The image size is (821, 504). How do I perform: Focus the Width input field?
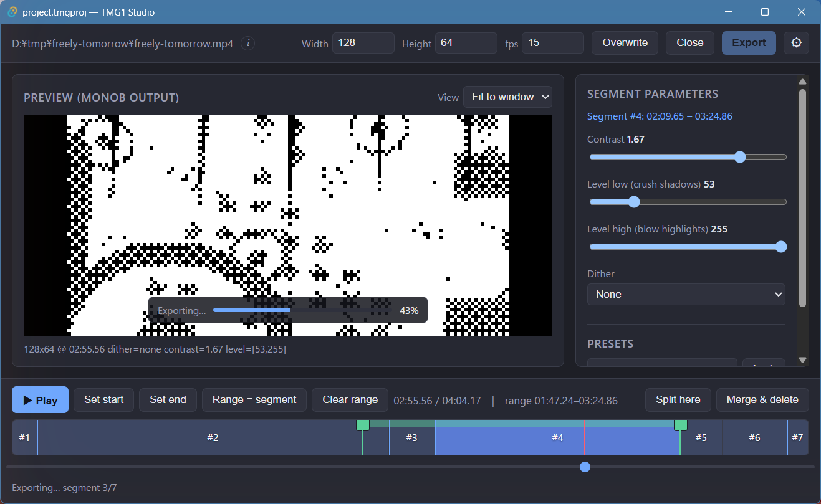(x=363, y=43)
